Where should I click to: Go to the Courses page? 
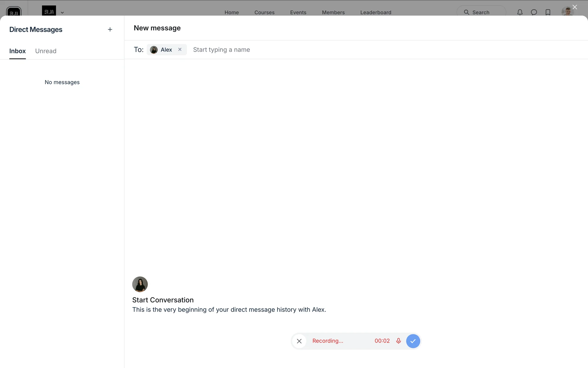pyautogui.click(x=264, y=12)
